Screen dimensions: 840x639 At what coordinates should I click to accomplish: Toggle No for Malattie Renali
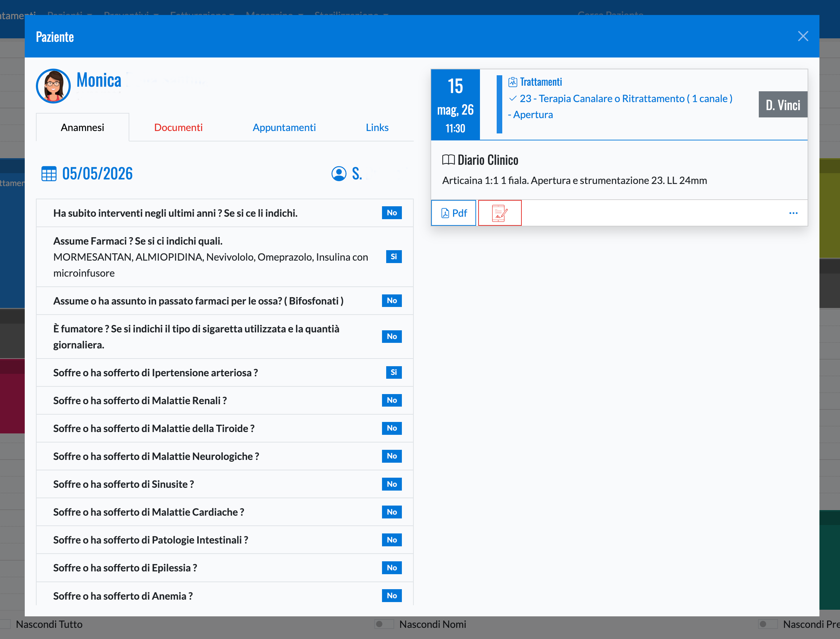point(392,401)
